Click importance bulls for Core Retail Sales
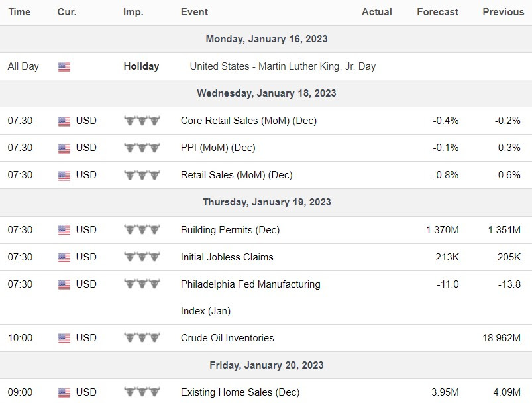 [142, 121]
